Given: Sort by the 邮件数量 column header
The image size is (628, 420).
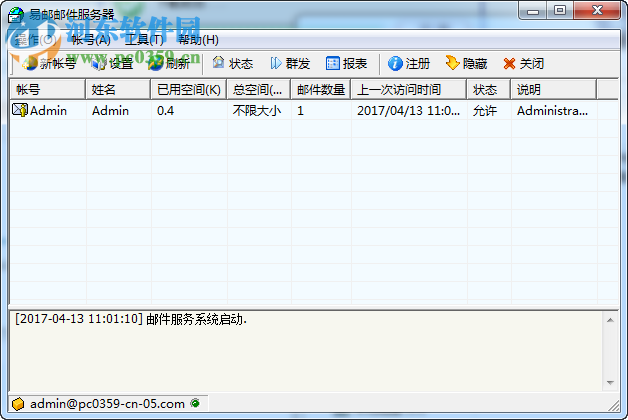Looking at the screenshot, I should (x=321, y=89).
